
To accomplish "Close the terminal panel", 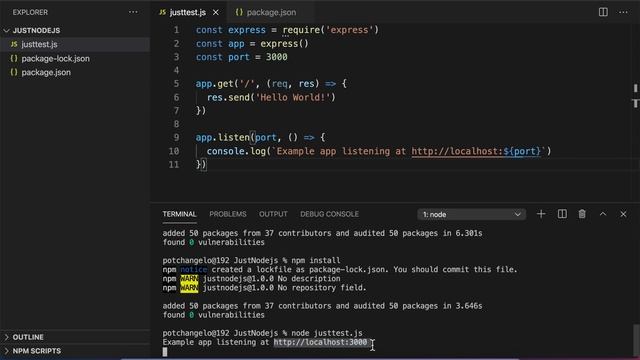I will point(623,214).
